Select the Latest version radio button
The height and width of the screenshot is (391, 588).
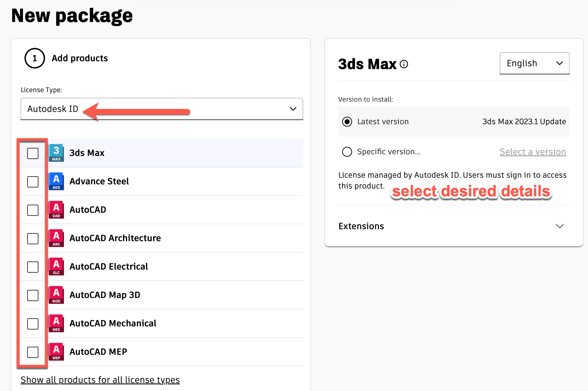point(347,122)
